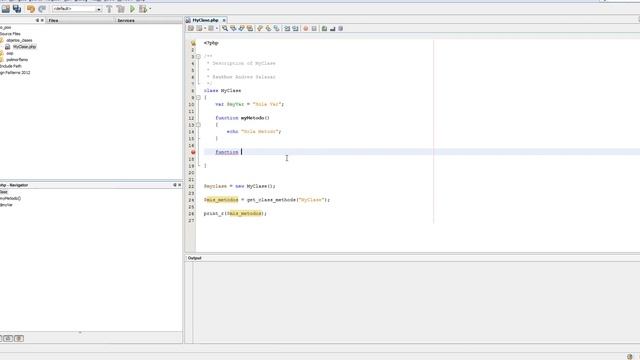Select the polimorfismo folder in project tree

tap(17, 60)
